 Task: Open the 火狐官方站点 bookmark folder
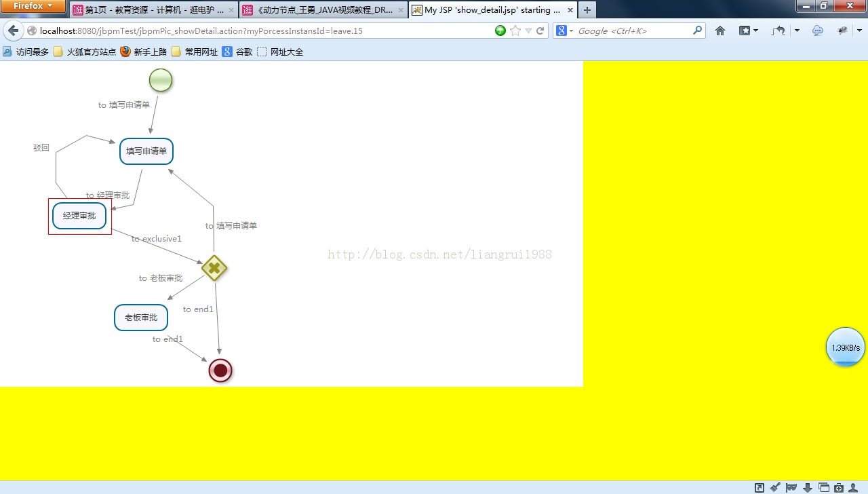(x=85, y=52)
